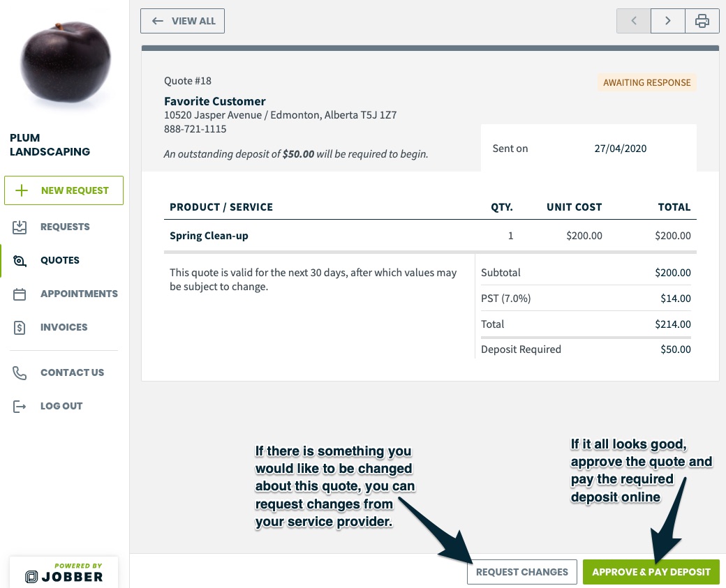Go to the previous quote arrow
Viewport: 726px width, 588px height.
(x=634, y=21)
